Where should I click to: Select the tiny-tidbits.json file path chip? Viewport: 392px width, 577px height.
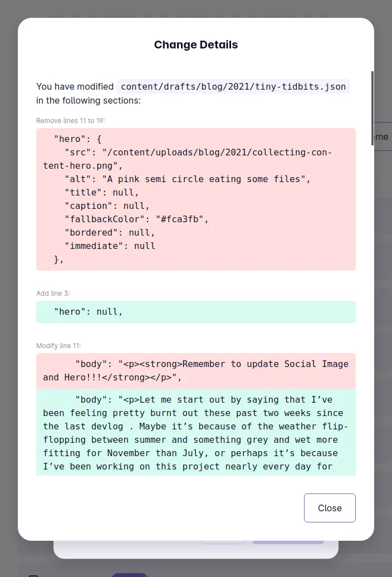pyautogui.click(x=233, y=87)
